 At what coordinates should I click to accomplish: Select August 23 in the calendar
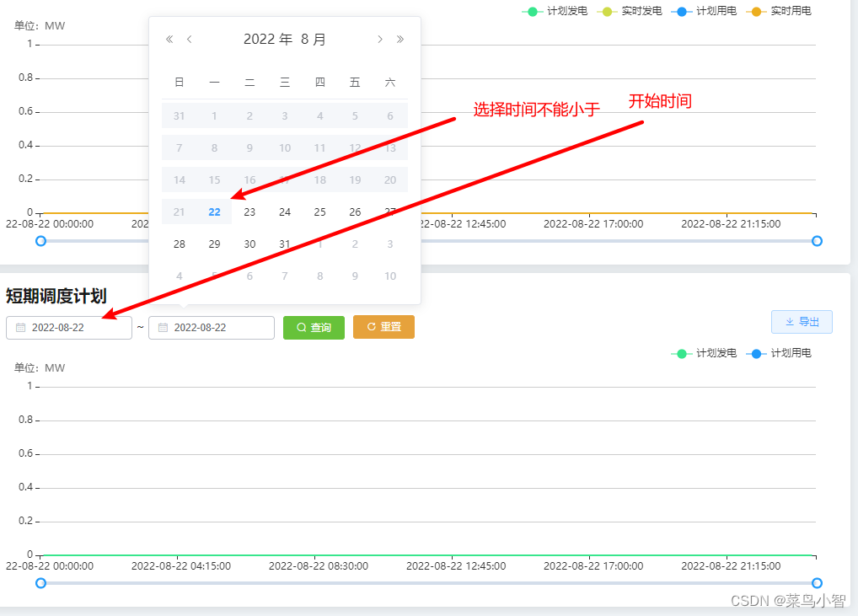249,212
